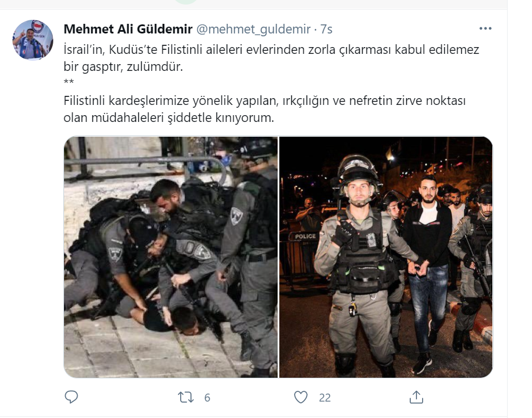This screenshot has width=532, height=418.
Task: View the retweet count showing 6
Action: (x=207, y=398)
